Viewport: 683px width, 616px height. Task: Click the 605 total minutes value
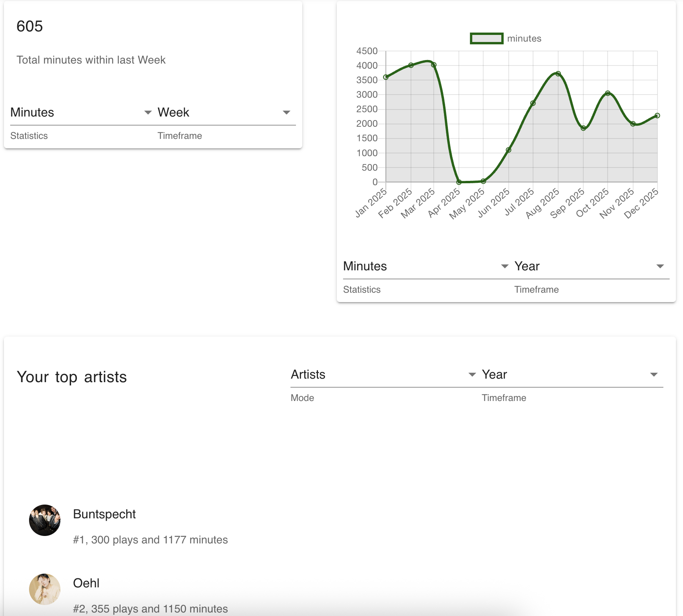coord(30,27)
